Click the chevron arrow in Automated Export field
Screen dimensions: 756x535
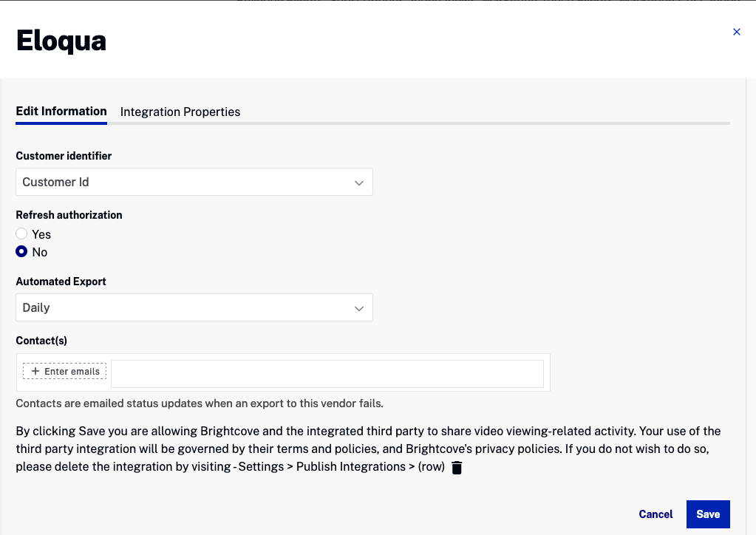pyautogui.click(x=359, y=308)
